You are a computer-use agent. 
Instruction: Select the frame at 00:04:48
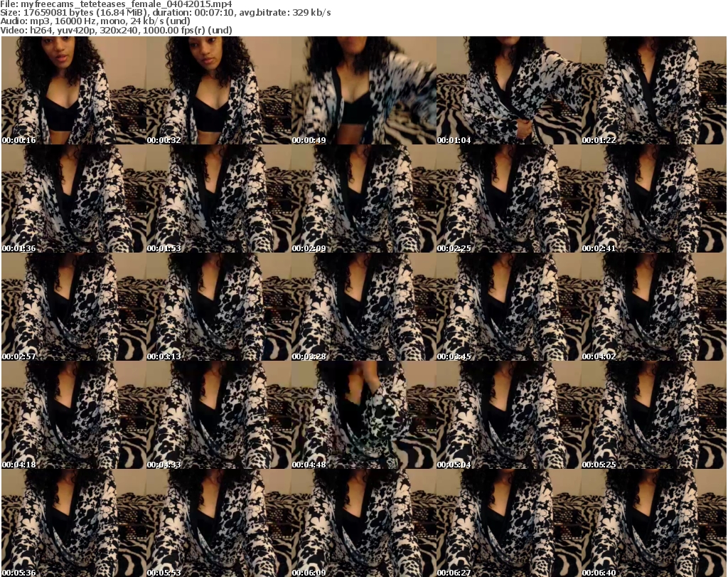point(364,415)
